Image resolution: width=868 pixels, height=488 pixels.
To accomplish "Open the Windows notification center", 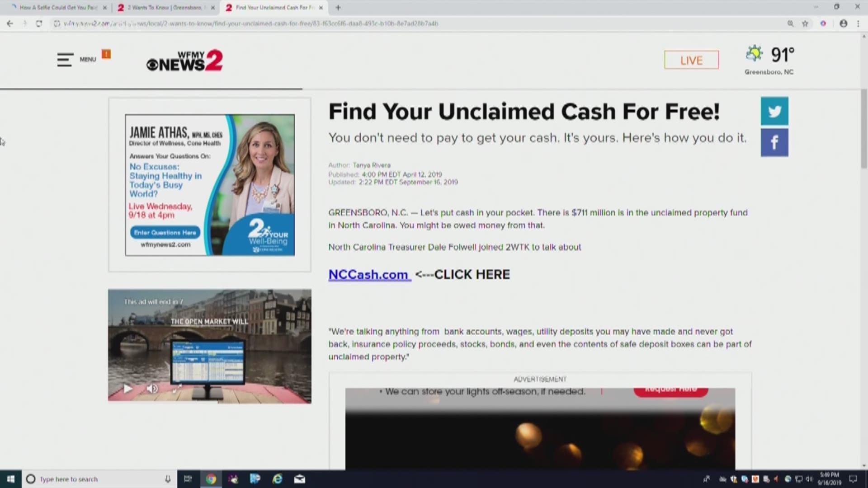I will pos(853,479).
